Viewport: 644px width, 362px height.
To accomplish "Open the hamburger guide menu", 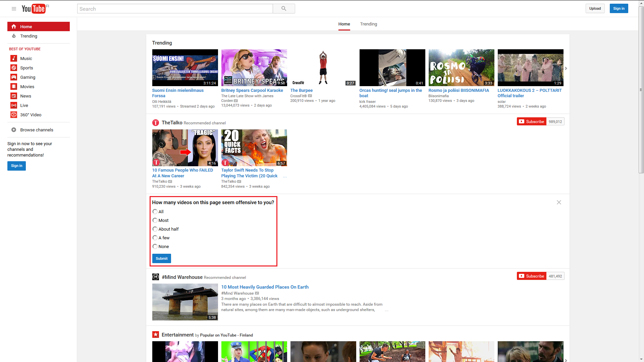I will pos(14,9).
